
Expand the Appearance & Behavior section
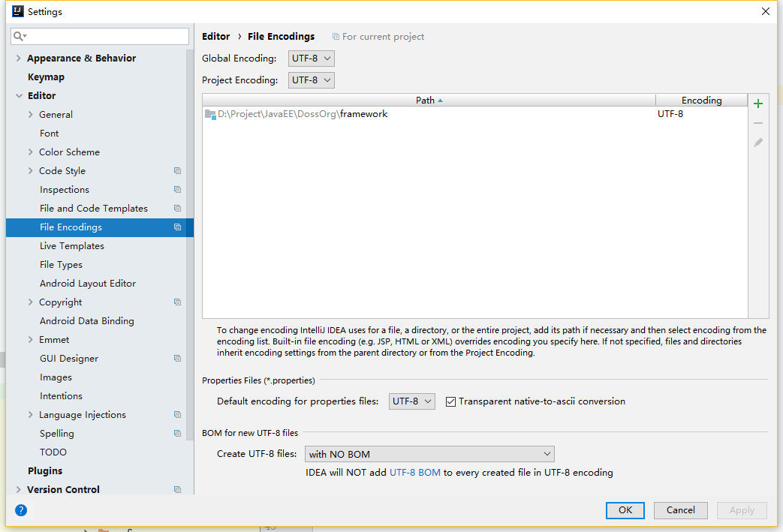(19, 58)
